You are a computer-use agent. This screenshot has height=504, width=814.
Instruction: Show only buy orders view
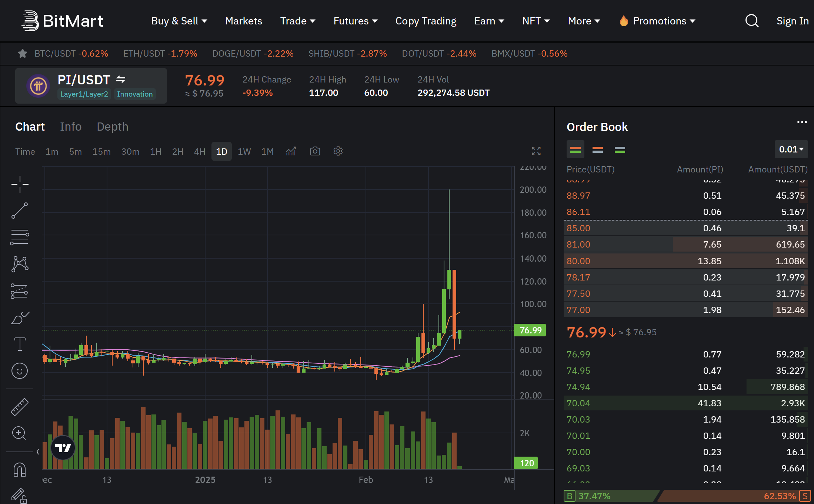click(x=620, y=149)
